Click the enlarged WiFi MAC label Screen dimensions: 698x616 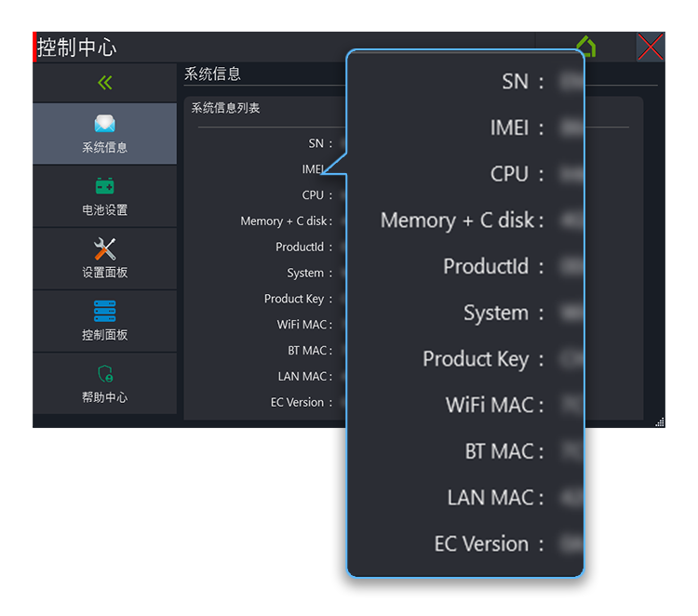[490, 406]
